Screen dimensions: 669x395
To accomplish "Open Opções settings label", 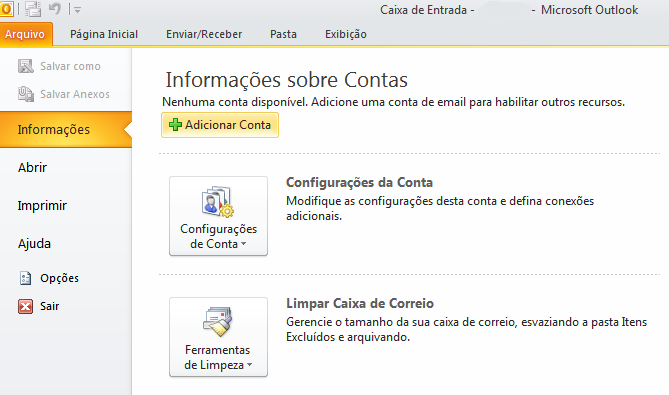I will (59, 278).
